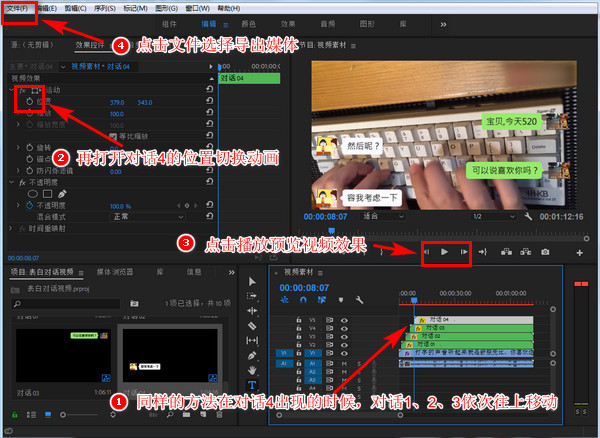Screen dimensions: 600x438
Task: Switch to the 音频 workspace tab
Action: click(x=328, y=24)
